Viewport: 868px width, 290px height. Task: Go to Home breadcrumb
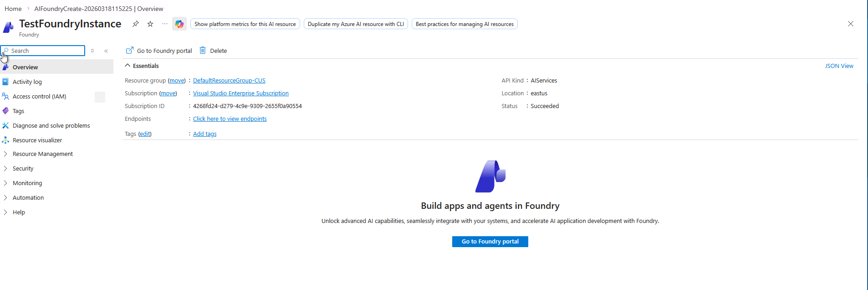pyautogui.click(x=13, y=9)
